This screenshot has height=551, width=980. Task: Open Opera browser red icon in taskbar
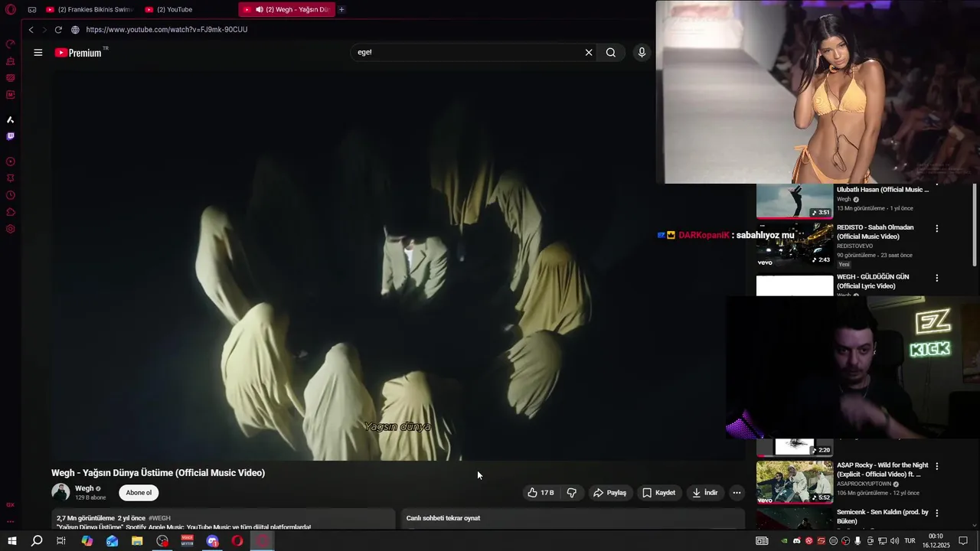tap(237, 541)
